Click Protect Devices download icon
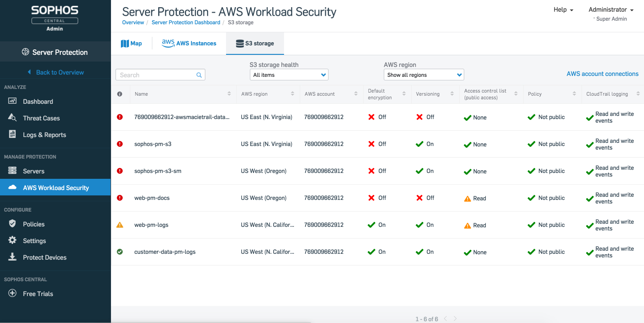 click(x=13, y=257)
